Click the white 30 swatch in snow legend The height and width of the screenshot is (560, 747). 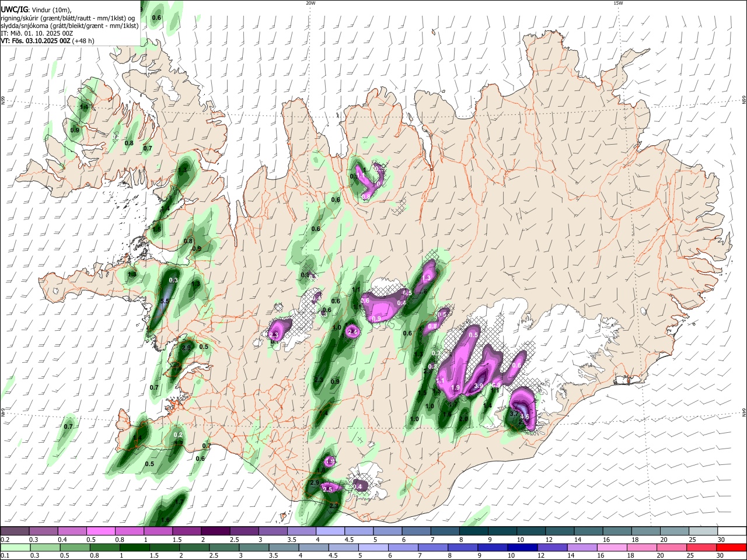(732, 531)
